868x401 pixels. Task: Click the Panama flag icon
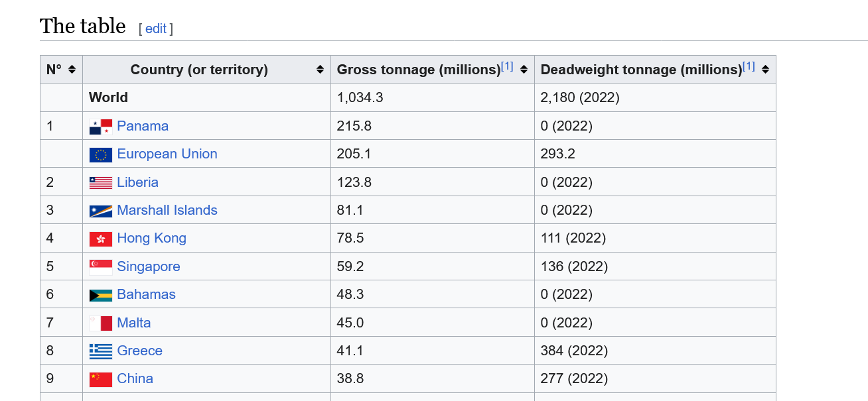click(101, 127)
